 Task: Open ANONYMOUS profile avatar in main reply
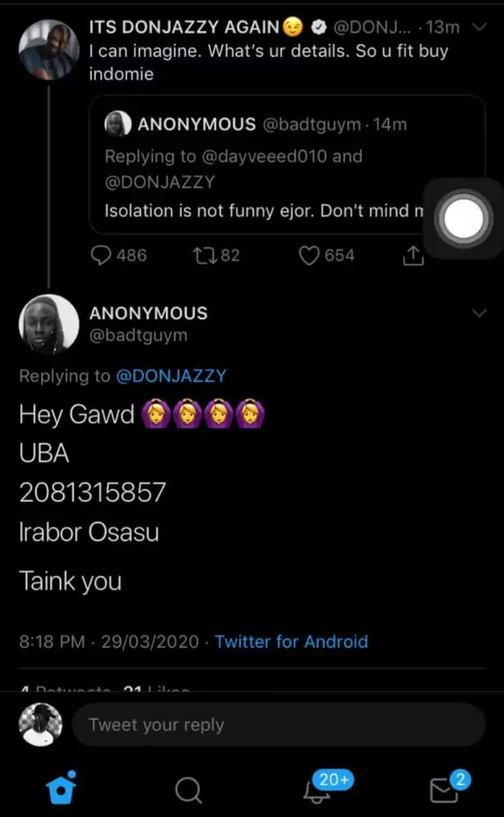coord(49,324)
